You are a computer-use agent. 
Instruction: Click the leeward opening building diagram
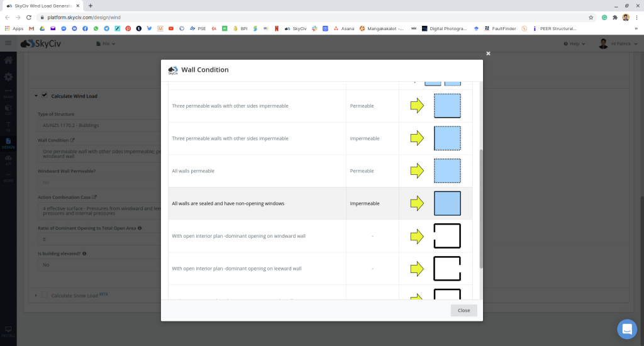447,269
